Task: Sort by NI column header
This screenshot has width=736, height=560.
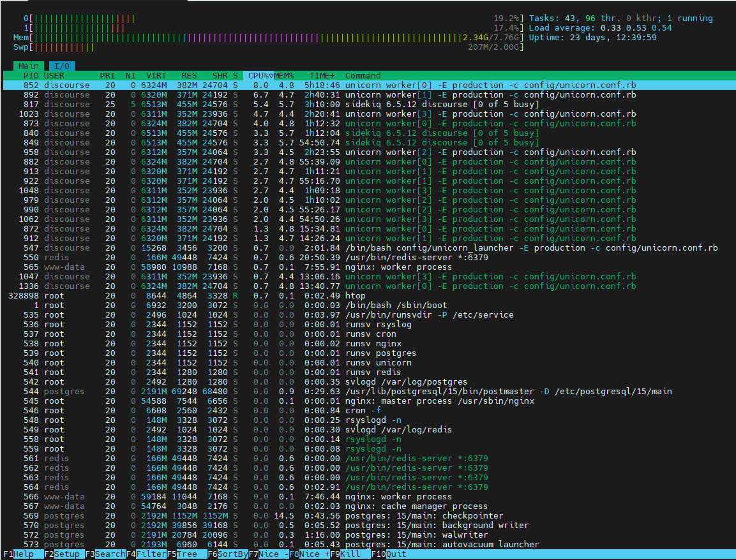Action: click(x=130, y=75)
